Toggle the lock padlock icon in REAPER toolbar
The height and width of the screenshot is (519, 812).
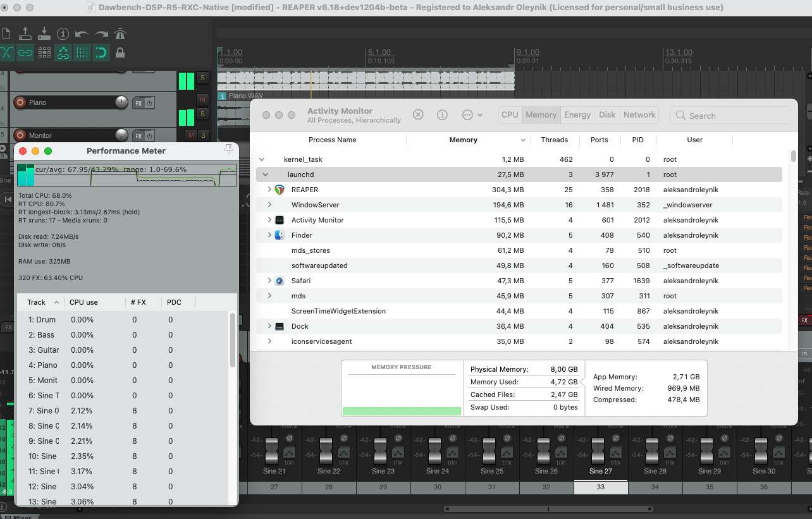pyautogui.click(x=120, y=52)
